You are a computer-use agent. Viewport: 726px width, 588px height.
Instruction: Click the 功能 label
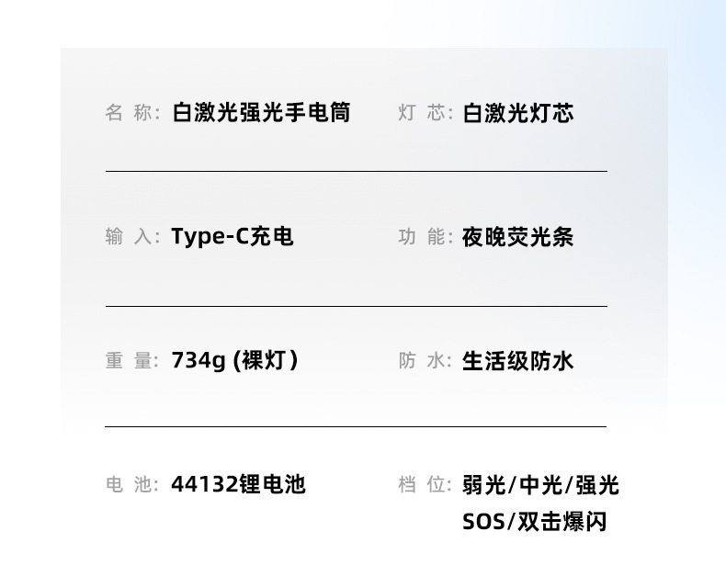[425, 237]
